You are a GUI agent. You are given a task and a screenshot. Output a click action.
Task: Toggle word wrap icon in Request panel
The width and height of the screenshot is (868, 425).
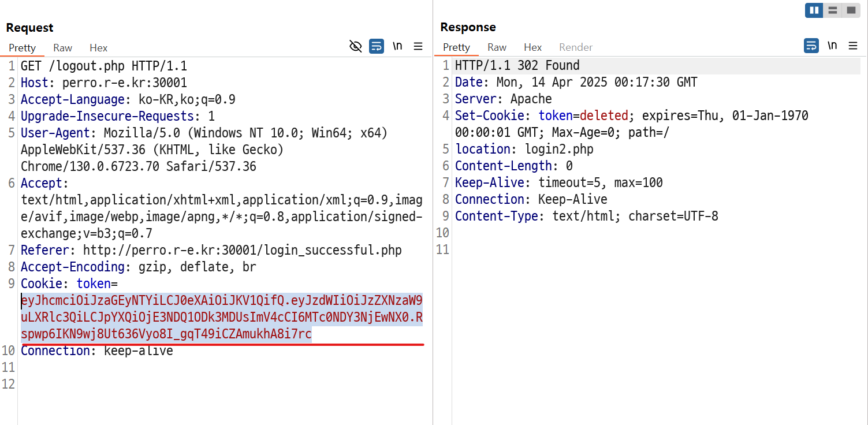(377, 47)
